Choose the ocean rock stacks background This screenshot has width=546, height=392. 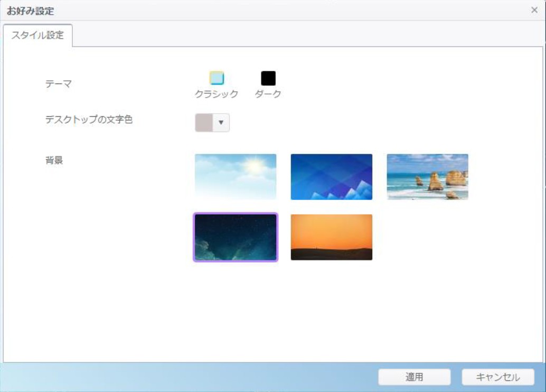click(428, 177)
